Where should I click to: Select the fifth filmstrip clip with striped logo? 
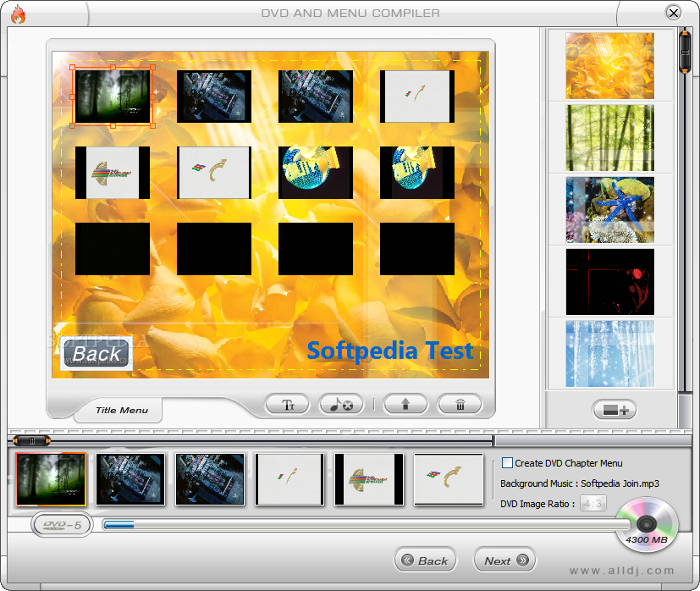(369, 479)
